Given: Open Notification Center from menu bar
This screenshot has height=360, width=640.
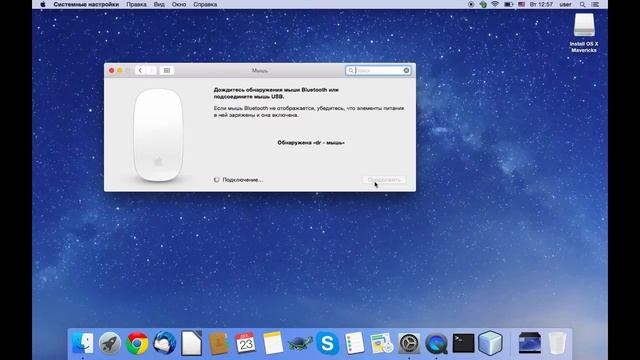Looking at the screenshot, I should pyautogui.click(x=595, y=4).
